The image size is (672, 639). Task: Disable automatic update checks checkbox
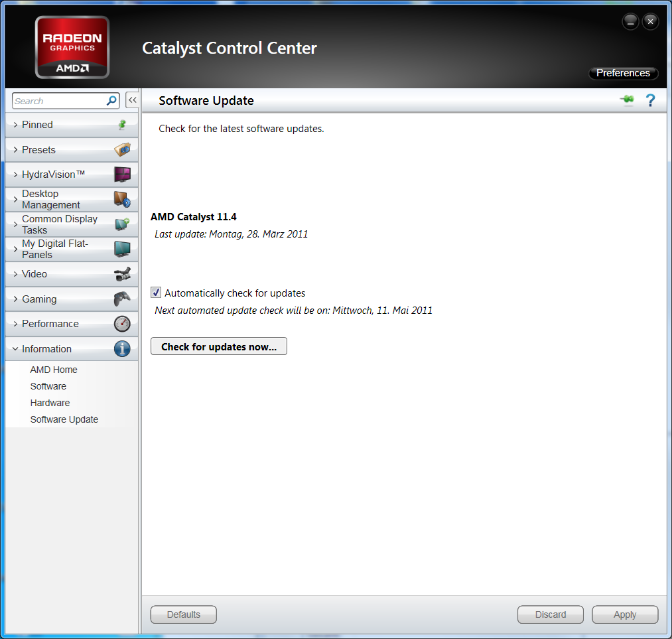[x=155, y=292]
